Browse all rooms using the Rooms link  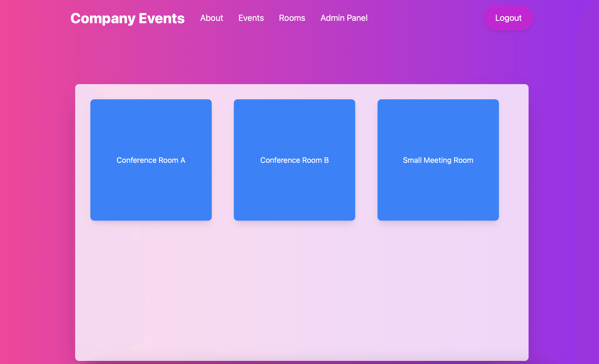click(292, 18)
